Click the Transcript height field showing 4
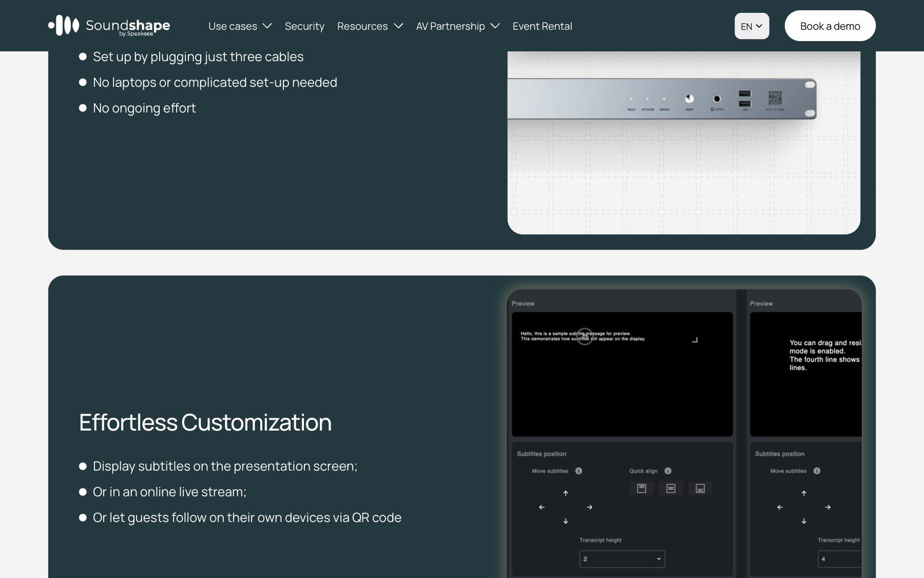This screenshot has height=578, width=924. (840, 559)
